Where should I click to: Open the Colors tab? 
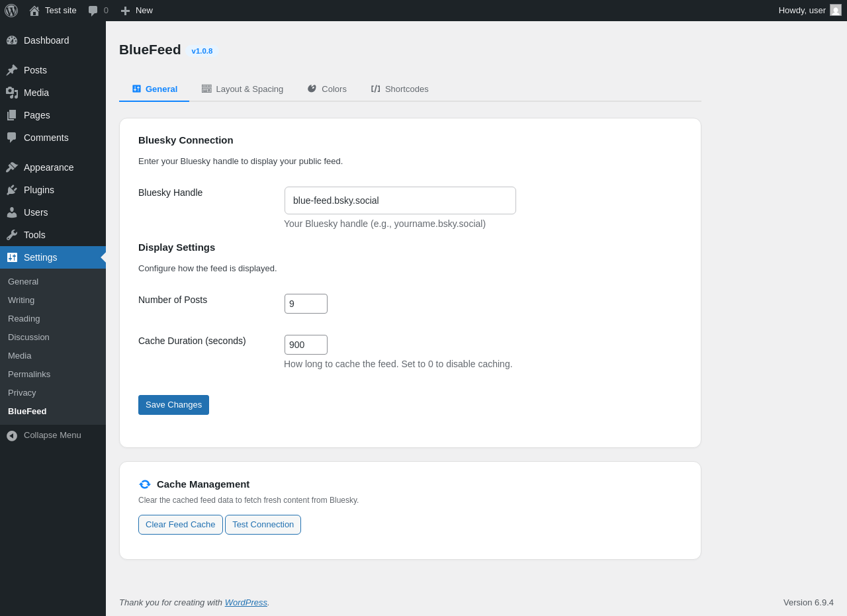coord(327,89)
